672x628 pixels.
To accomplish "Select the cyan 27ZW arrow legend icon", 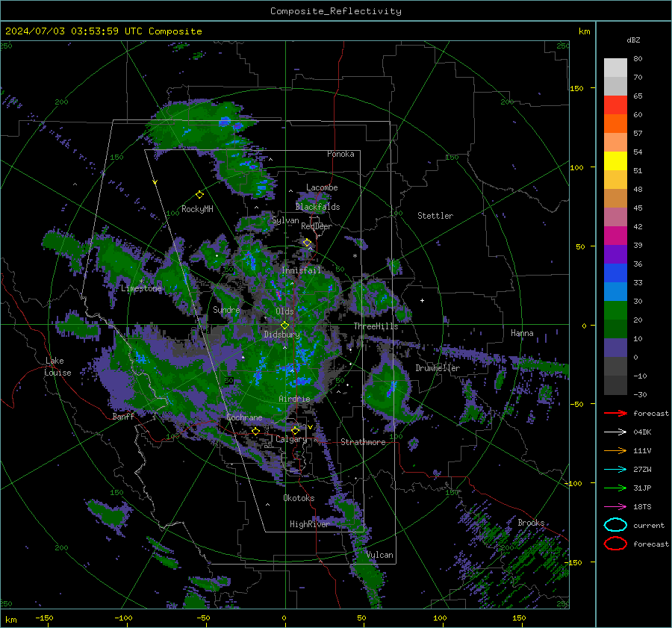I will point(615,470).
